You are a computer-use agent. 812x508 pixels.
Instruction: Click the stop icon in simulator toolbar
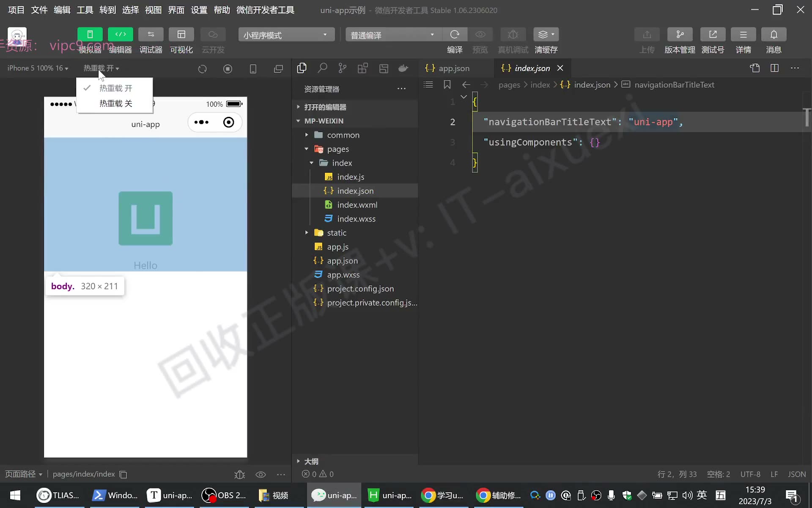pyautogui.click(x=228, y=69)
